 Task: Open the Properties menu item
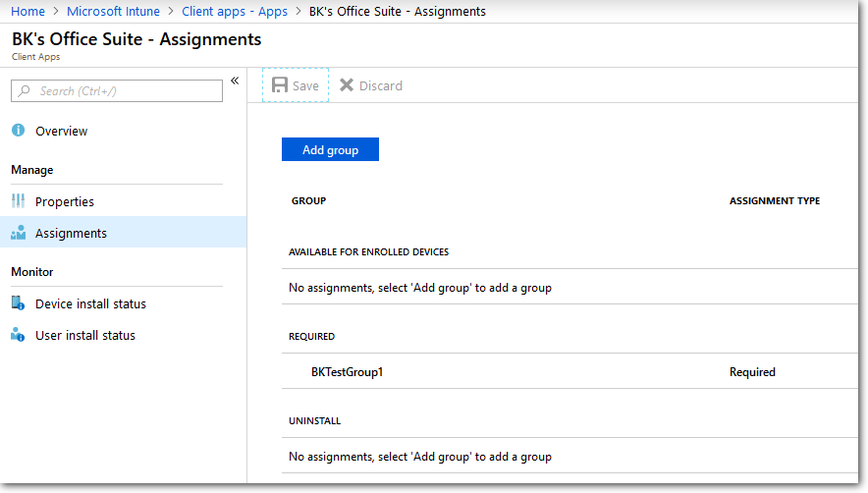coord(65,201)
